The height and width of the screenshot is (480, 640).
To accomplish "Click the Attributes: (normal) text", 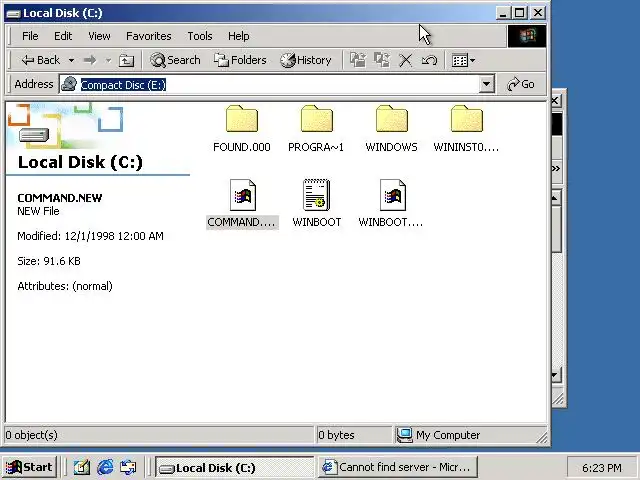I will [x=64, y=286].
